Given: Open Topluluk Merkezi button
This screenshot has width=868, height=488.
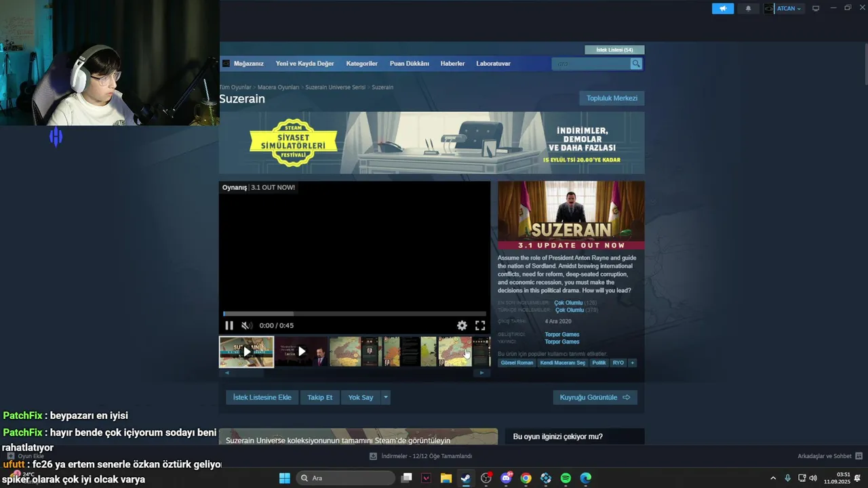Looking at the screenshot, I should coord(612,98).
